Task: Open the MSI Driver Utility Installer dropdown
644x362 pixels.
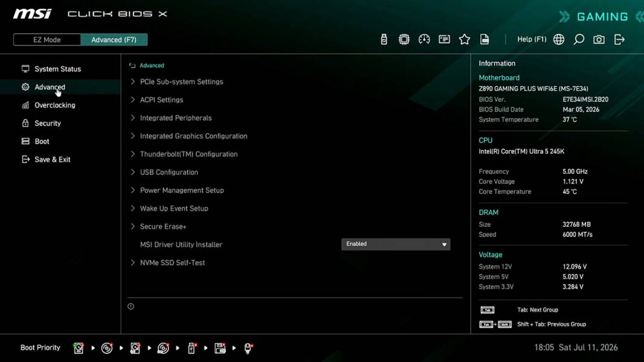Action: click(x=396, y=244)
